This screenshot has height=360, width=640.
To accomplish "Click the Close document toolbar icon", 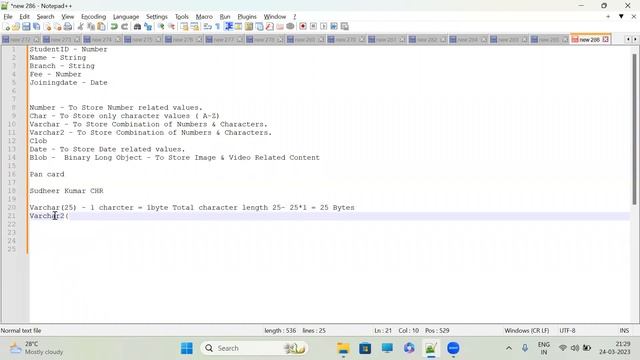I will point(47,27).
